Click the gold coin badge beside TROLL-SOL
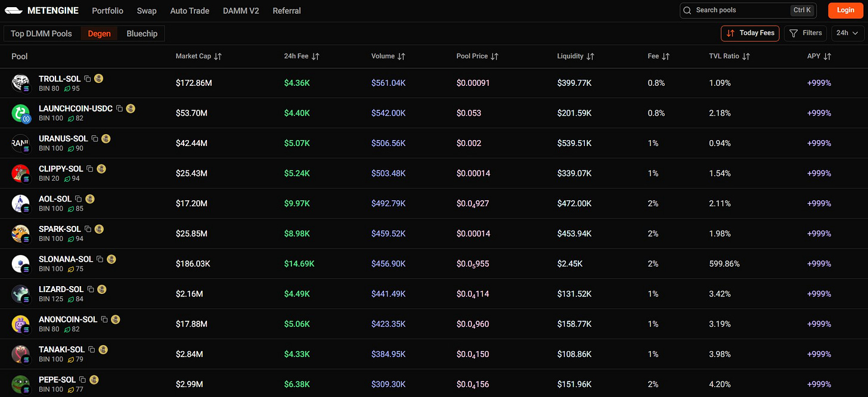Screen dimensions: 868x397 click(x=99, y=79)
